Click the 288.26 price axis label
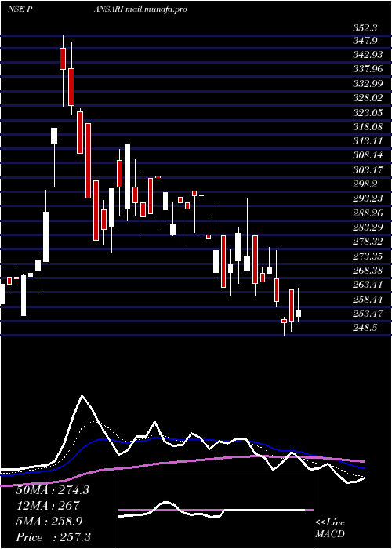Screen dimensions: 392x549 368,213
